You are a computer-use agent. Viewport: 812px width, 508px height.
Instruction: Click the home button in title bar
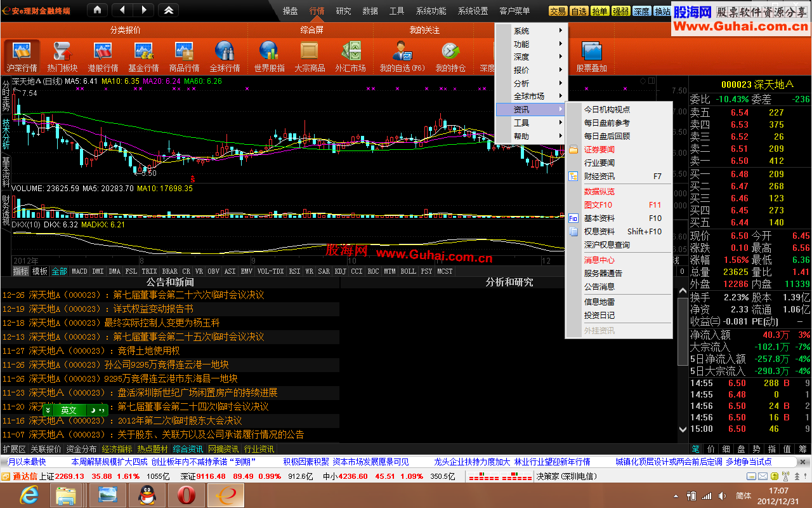coord(96,10)
